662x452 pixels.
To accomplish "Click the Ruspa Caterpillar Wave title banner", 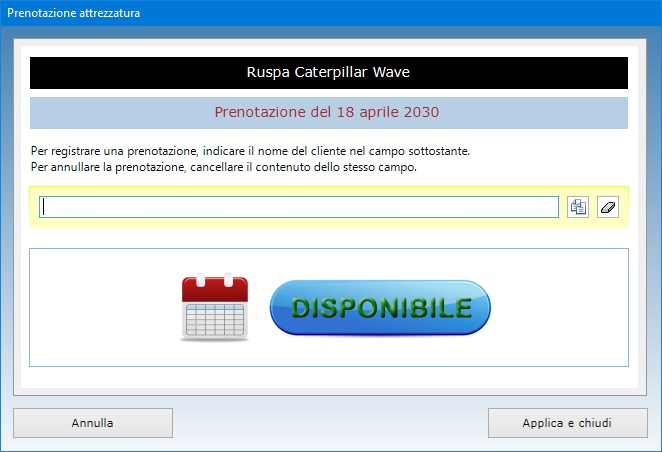I will click(x=328, y=73).
